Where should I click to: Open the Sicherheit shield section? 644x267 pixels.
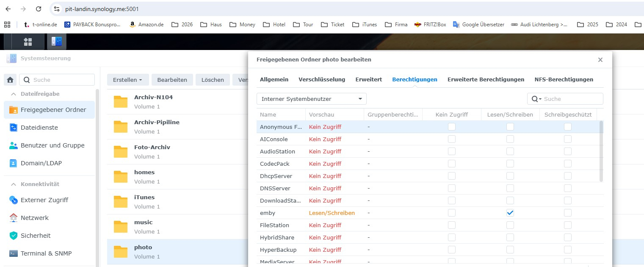click(x=35, y=236)
